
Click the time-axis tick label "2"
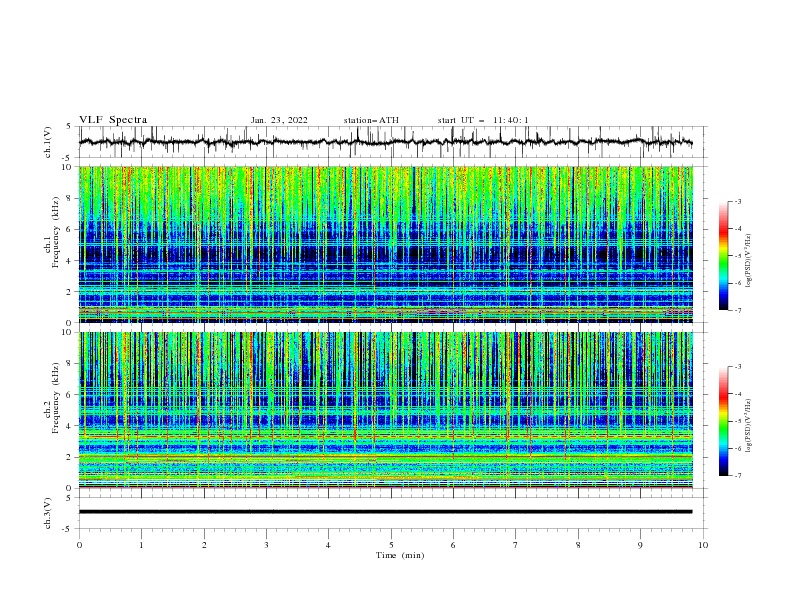click(204, 545)
